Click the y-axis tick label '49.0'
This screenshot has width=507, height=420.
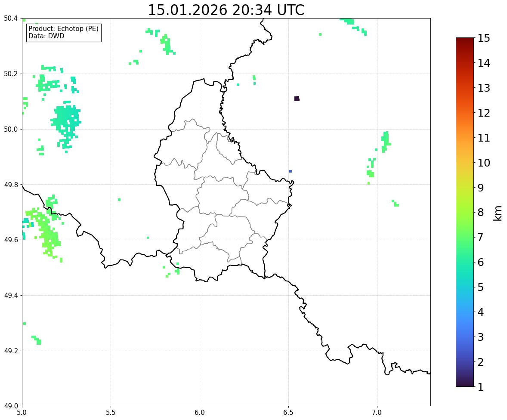[x=10, y=406]
